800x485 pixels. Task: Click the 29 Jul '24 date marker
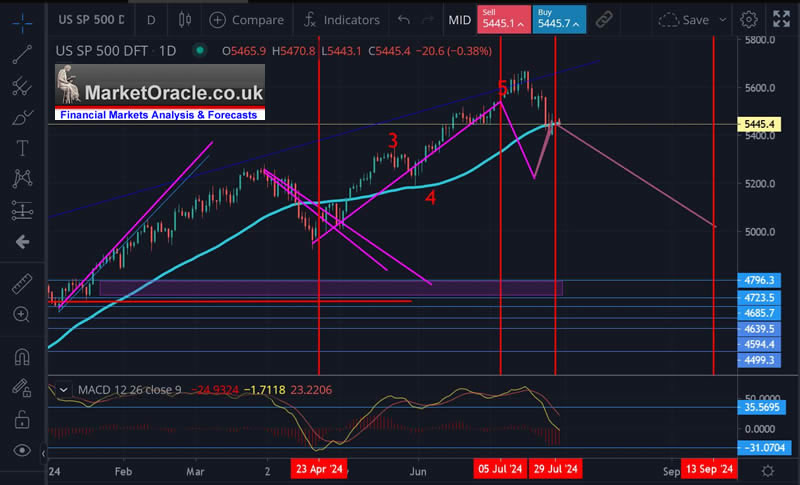click(556, 469)
